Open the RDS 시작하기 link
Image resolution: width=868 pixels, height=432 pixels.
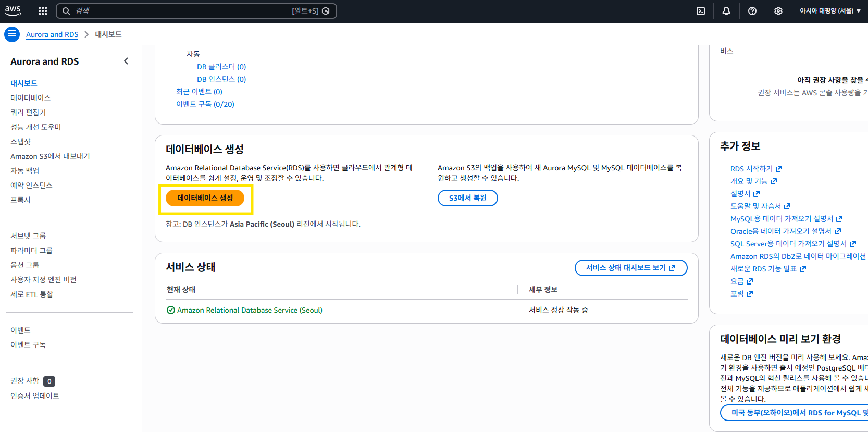pyautogui.click(x=756, y=169)
